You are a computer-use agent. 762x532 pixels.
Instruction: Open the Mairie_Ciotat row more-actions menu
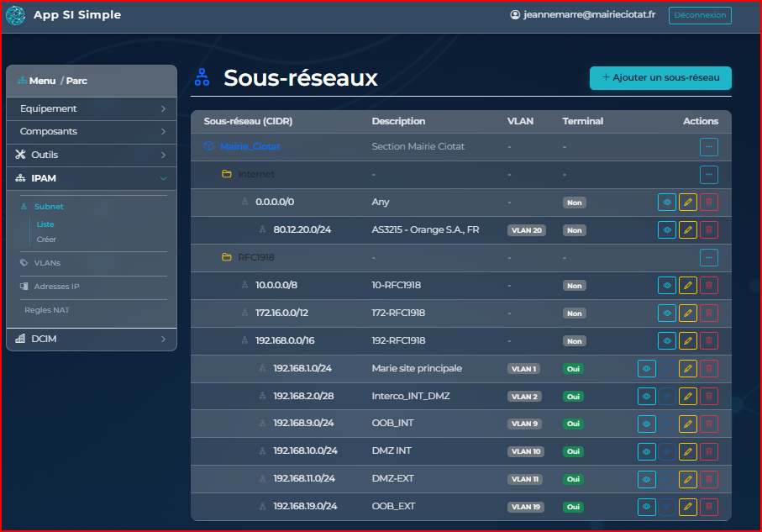pos(709,147)
